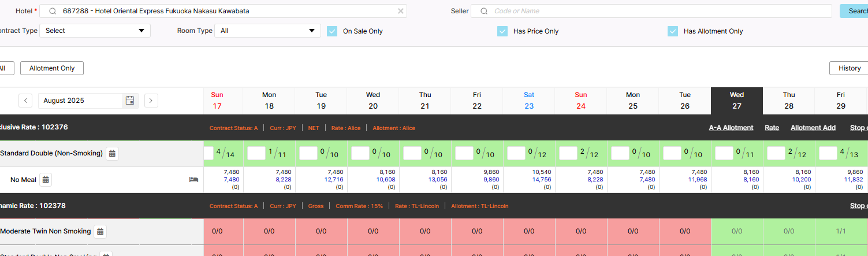868x256 pixels.
Task: Open the History button
Action: point(849,68)
